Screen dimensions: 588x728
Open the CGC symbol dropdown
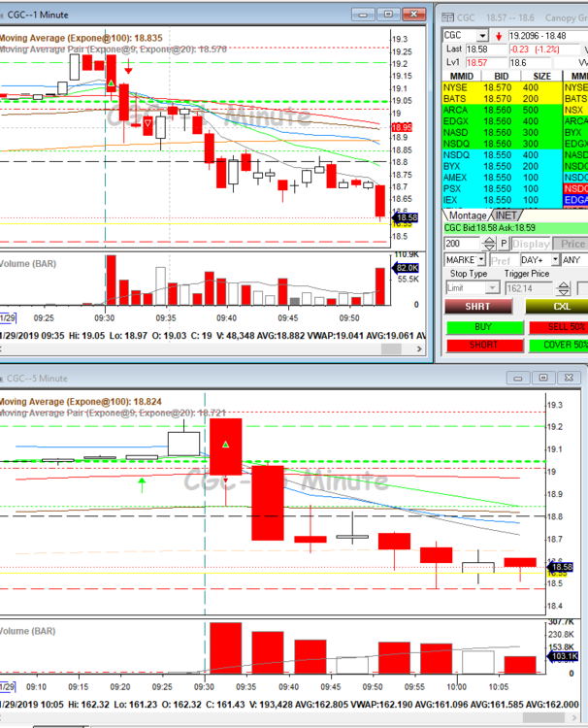[482, 36]
